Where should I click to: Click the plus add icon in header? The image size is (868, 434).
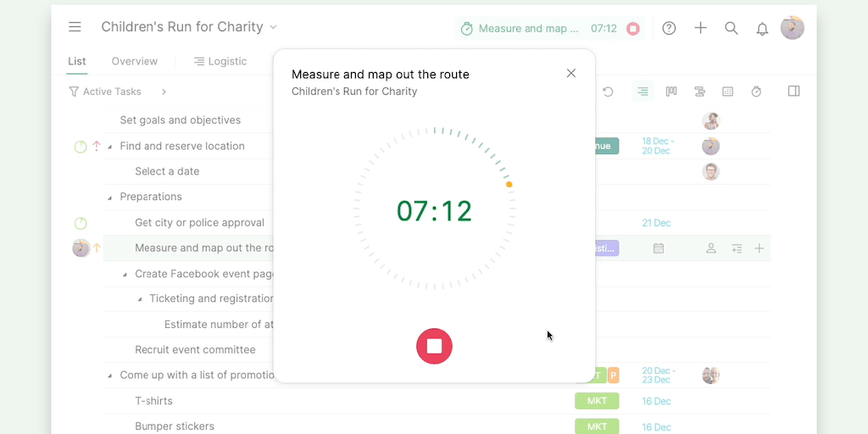coord(700,28)
